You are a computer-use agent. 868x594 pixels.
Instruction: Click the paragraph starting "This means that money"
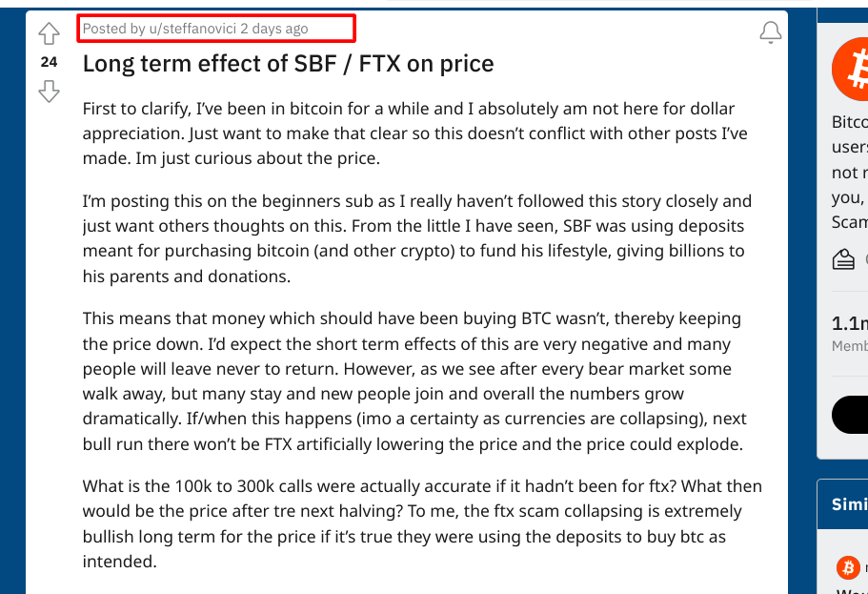tap(415, 381)
